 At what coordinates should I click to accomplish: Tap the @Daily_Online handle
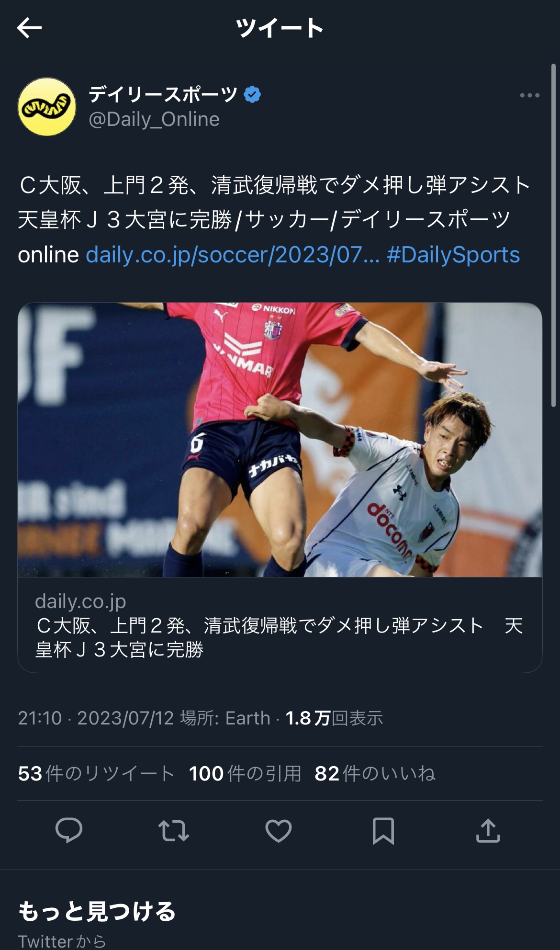pyautogui.click(x=154, y=119)
